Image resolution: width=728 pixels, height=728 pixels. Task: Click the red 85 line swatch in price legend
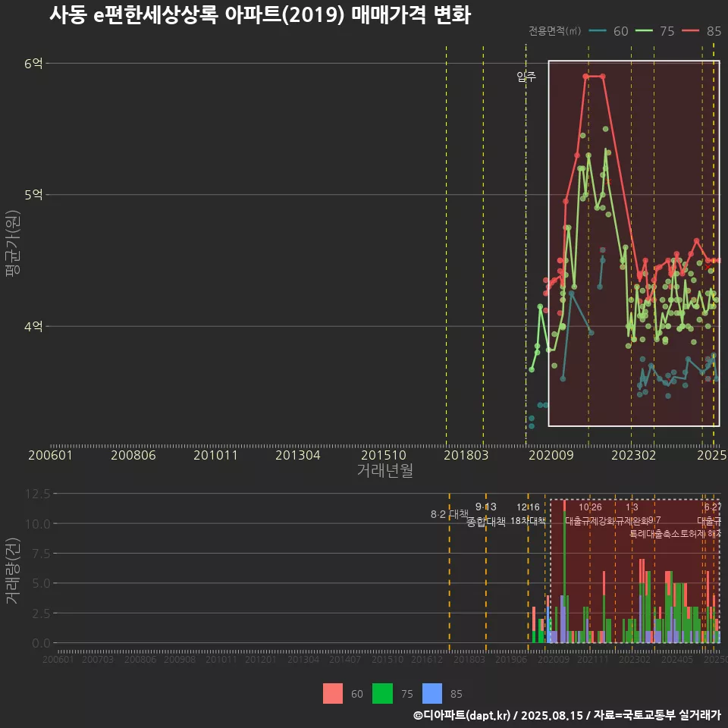click(690, 31)
